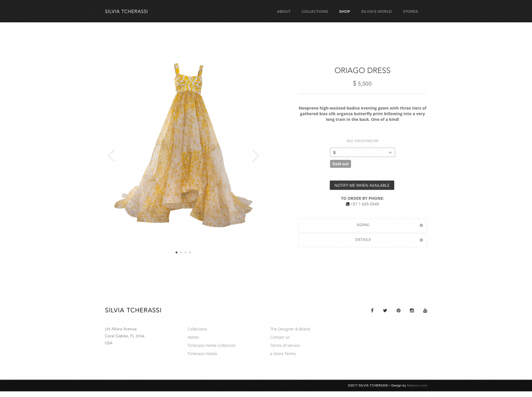
Task: Click the Coral Gables, FL 33146 line
Action: pos(124,336)
